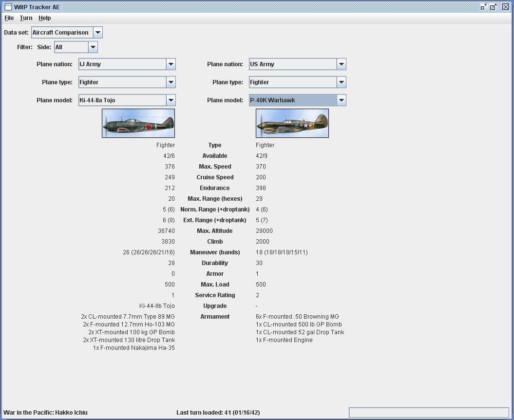This screenshot has height=420, width=514.
Task: Open the Data set dropdown
Action: 67,33
